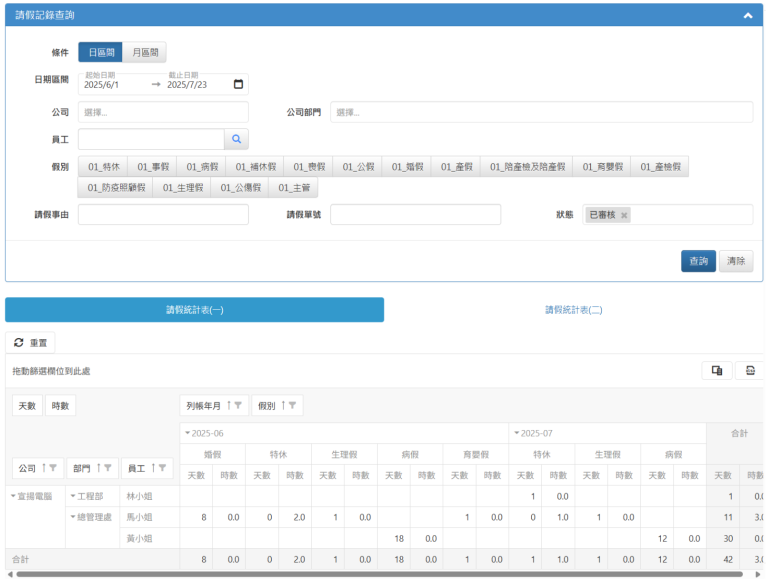This screenshot has width=768, height=582.
Task: Click the 清除 button
Action: 736,261
